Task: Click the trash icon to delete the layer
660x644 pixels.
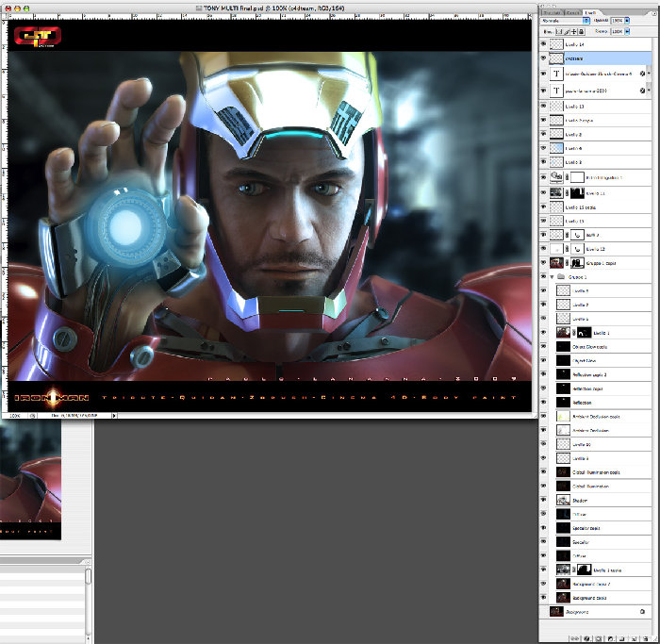Action: (646, 638)
